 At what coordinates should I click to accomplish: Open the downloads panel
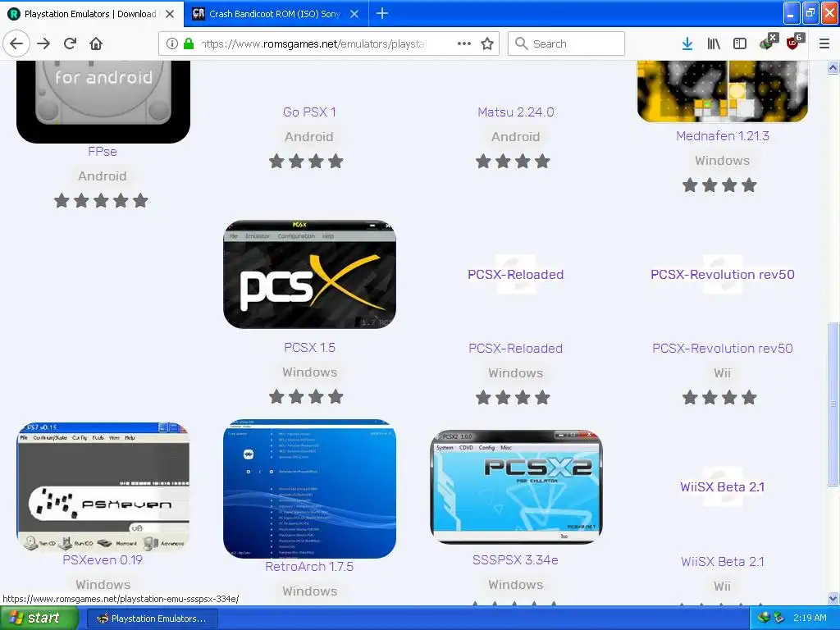coord(687,43)
